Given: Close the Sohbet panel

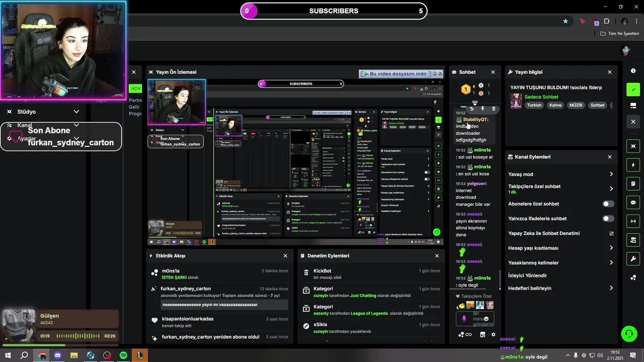Looking at the screenshot, I should click(493, 72).
